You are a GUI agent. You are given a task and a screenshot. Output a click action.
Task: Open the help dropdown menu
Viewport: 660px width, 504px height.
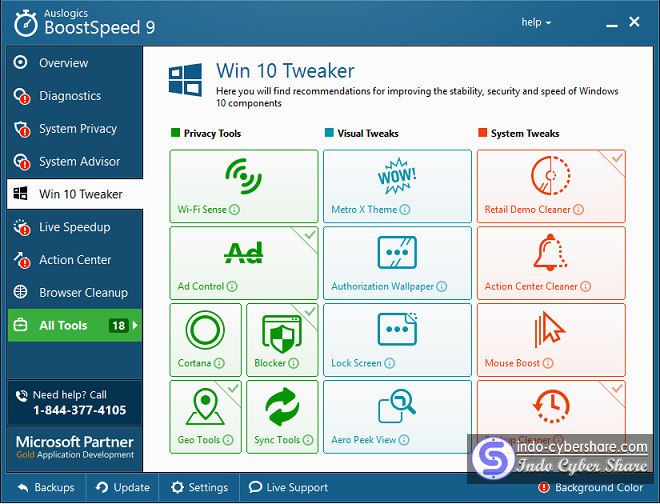tap(536, 22)
